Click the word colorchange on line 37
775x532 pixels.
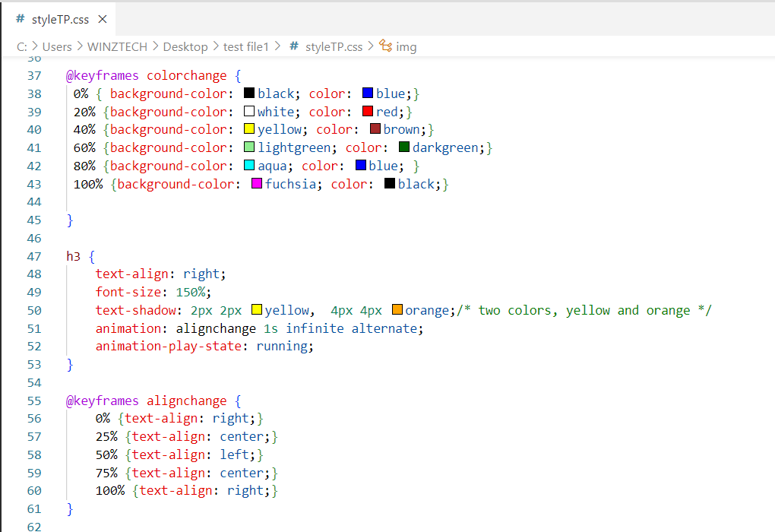(187, 76)
